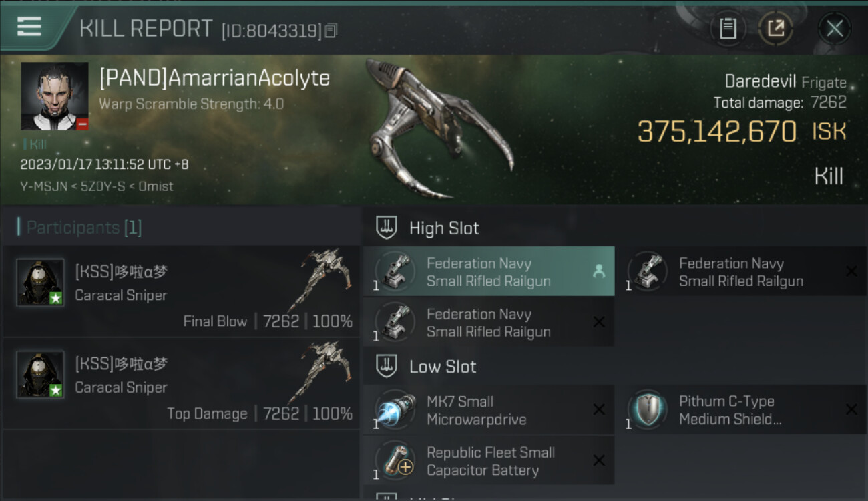Open the hamburger menu at top left
This screenshot has width=868, height=501.
pos(29,27)
